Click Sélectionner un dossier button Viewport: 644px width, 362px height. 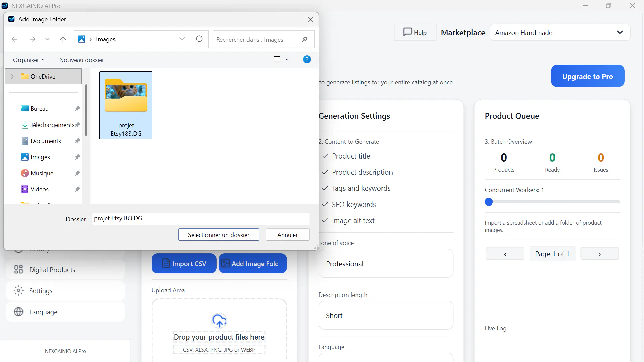219,235
